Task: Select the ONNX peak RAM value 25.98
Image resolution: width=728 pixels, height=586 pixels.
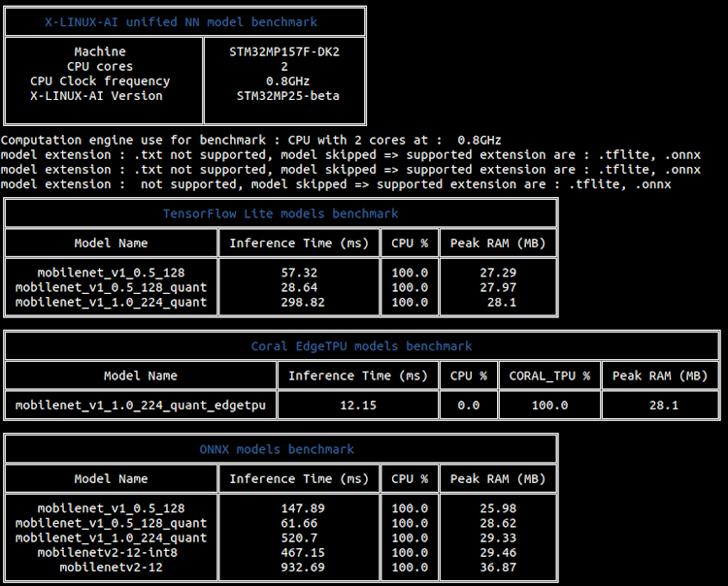Action: (498, 508)
